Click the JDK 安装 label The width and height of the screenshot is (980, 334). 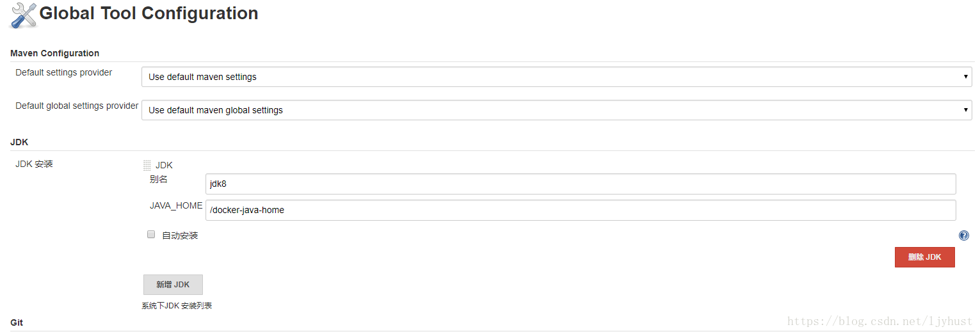tap(34, 164)
